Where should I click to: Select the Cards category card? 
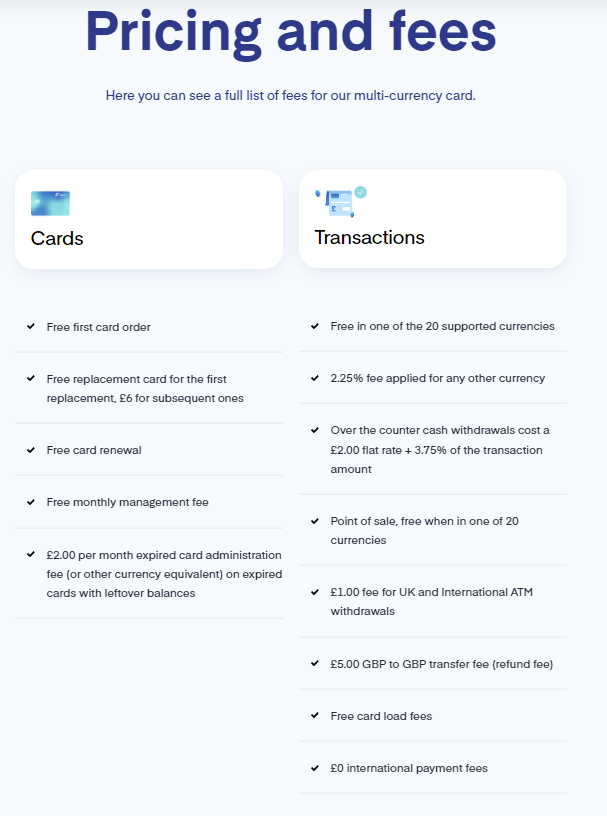coord(149,219)
